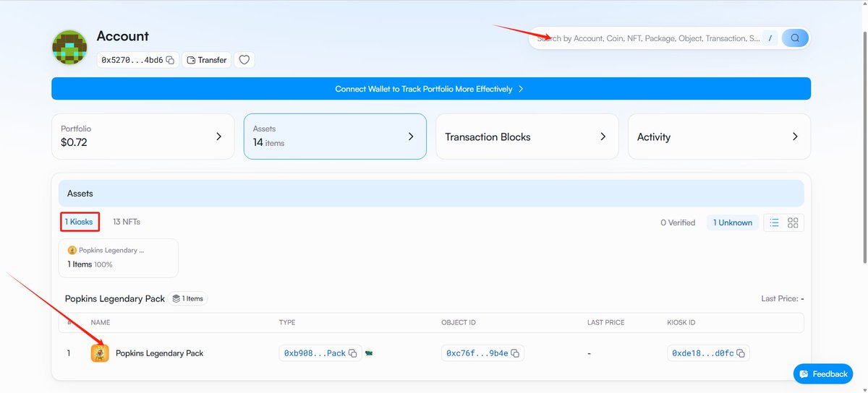868x393 pixels.
Task: Open the Assets 14 items card
Action: [335, 136]
